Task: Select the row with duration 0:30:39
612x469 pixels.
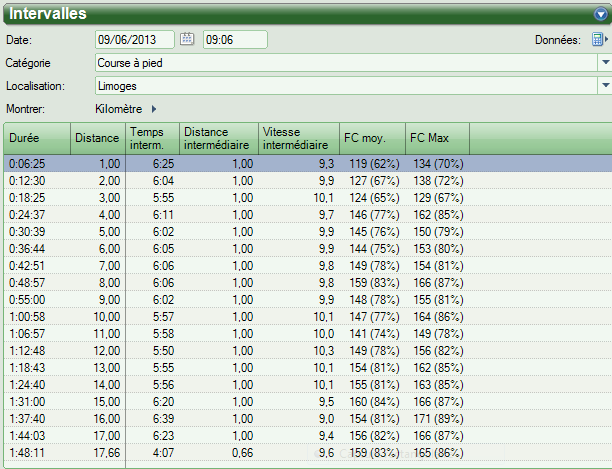Action: 308,231
